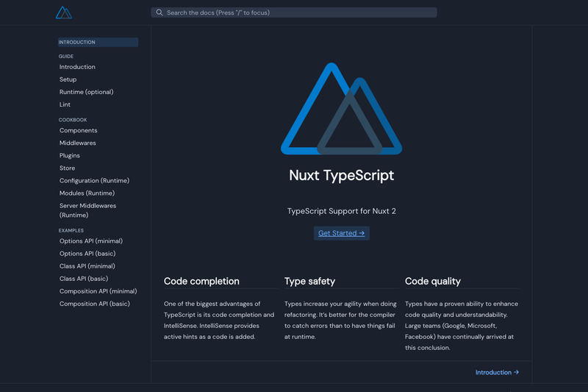This screenshot has width=588, height=392.
Task: Open the Introduction guide page in sidebar
Action: tap(77, 67)
